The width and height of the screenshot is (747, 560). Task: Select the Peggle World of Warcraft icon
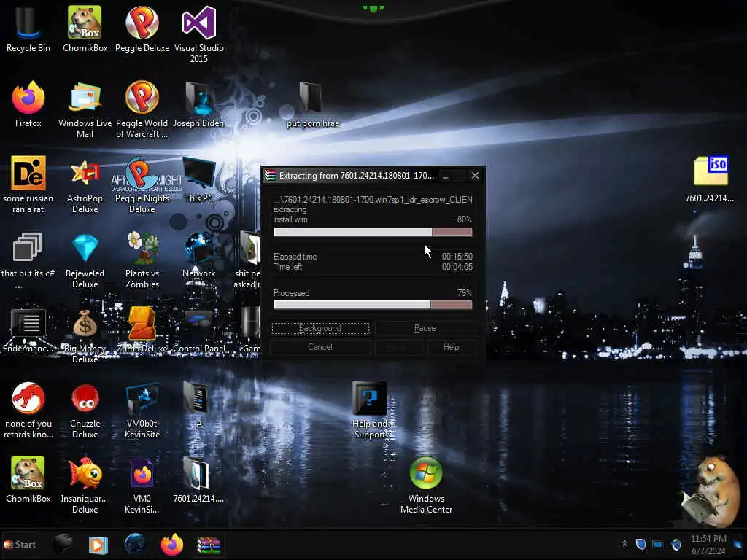pyautogui.click(x=142, y=110)
